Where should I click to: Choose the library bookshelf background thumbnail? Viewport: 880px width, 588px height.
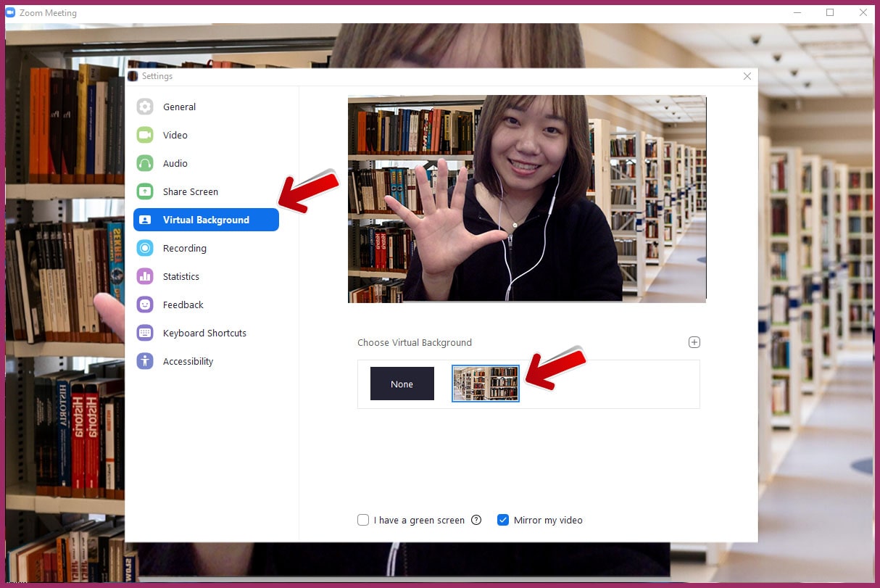pos(486,384)
